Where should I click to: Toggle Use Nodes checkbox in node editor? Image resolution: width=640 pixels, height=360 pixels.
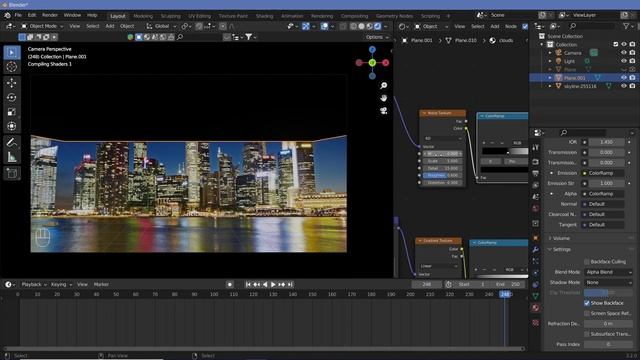coord(525,27)
